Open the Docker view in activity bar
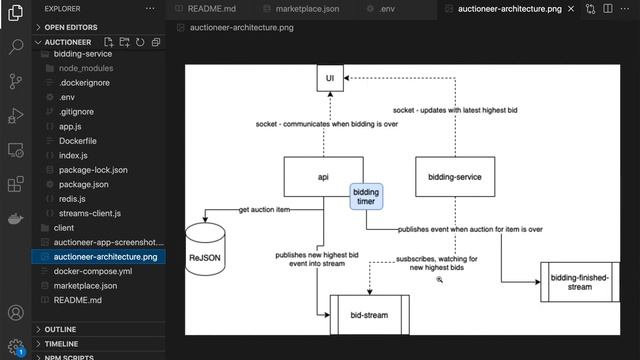Screen dimensions: 640x360 (x=16, y=219)
